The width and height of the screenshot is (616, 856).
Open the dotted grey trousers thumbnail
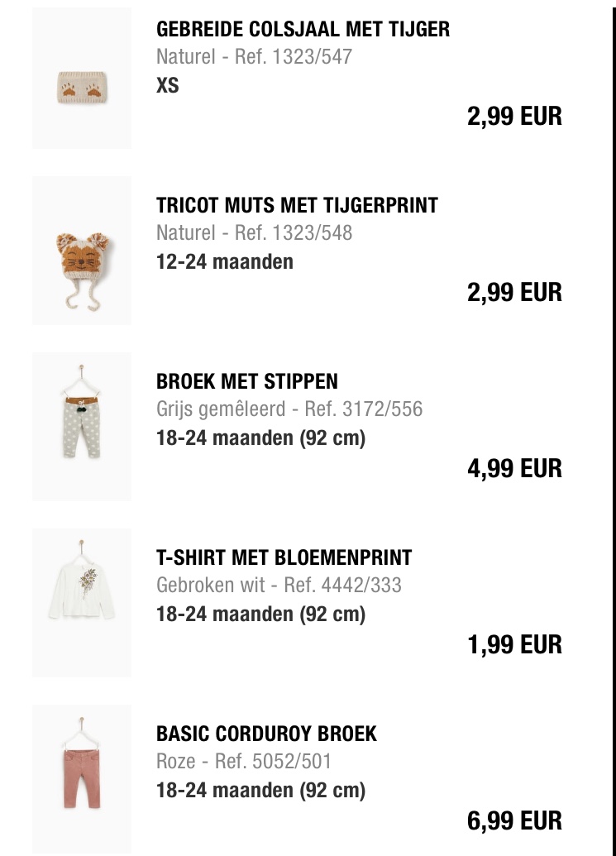(x=82, y=427)
